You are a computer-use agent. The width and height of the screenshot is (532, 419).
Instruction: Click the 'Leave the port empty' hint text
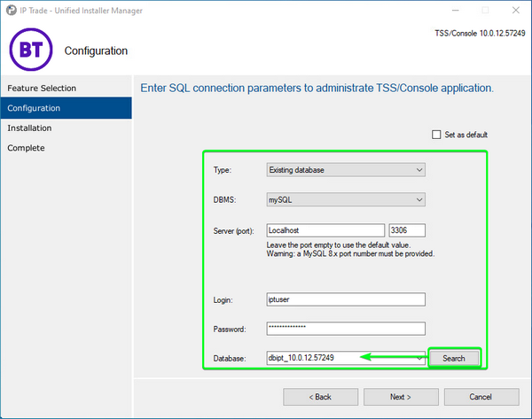pyautogui.click(x=339, y=245)
